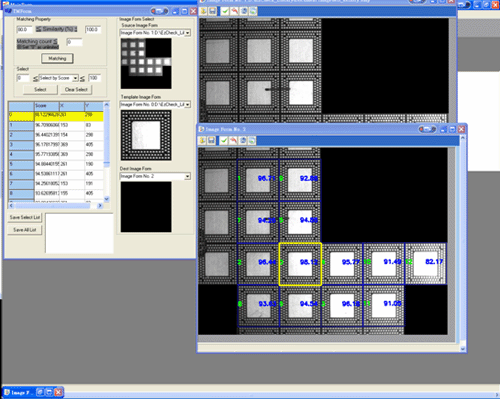Click the open file icon in Image Form No. 2 toolbar
Image resolution: width=500 pixels, height=399 pixels.
(202, 141)
